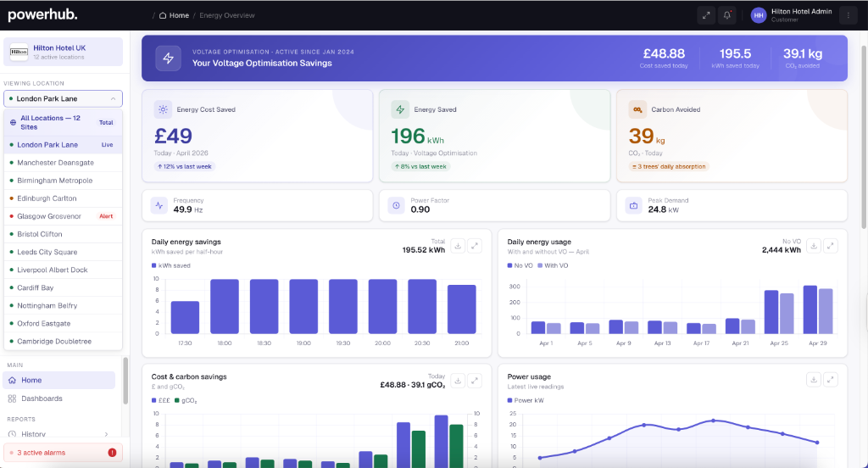Click the HH user avatar

758,15
